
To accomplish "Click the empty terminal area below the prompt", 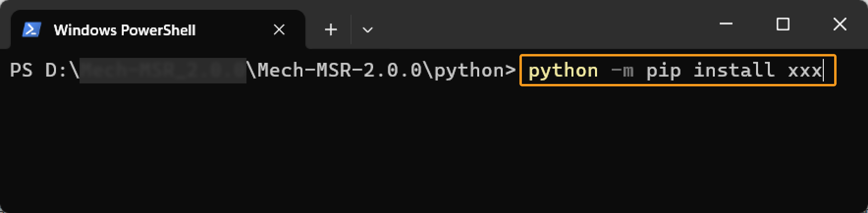I will tap(432, 147).
